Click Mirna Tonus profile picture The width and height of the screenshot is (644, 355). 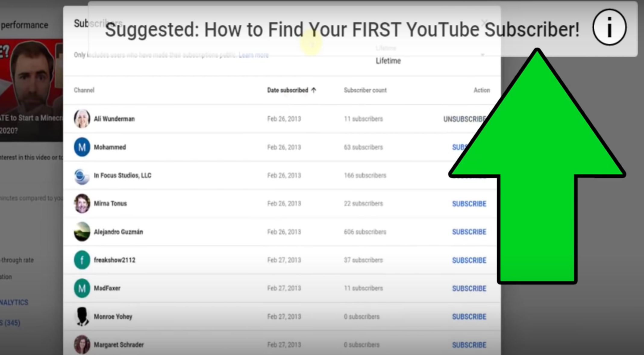coord(82,203)
